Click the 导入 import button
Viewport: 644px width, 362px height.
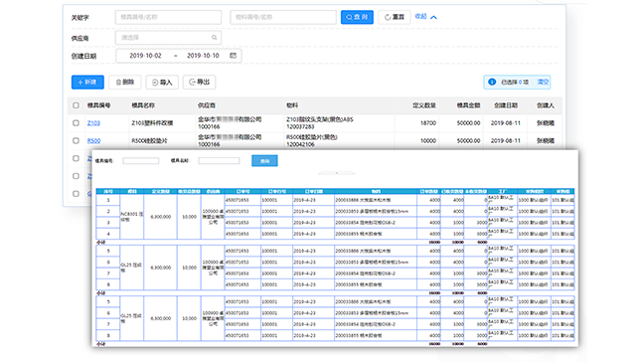(162, 83)
